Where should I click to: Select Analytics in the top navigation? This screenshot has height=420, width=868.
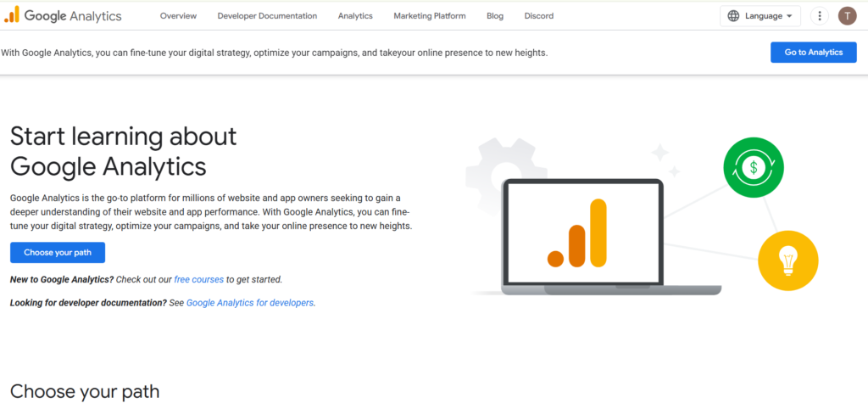tap(355, 16)
